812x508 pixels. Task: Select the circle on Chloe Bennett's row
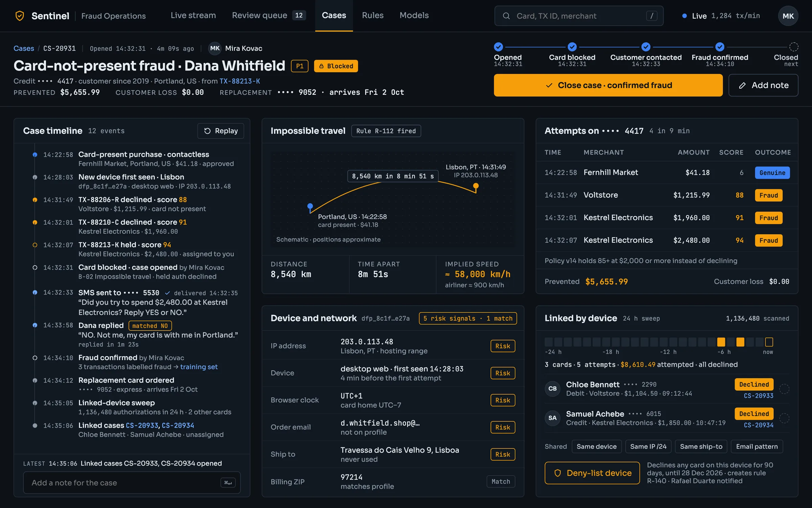(x=784, y=389)
